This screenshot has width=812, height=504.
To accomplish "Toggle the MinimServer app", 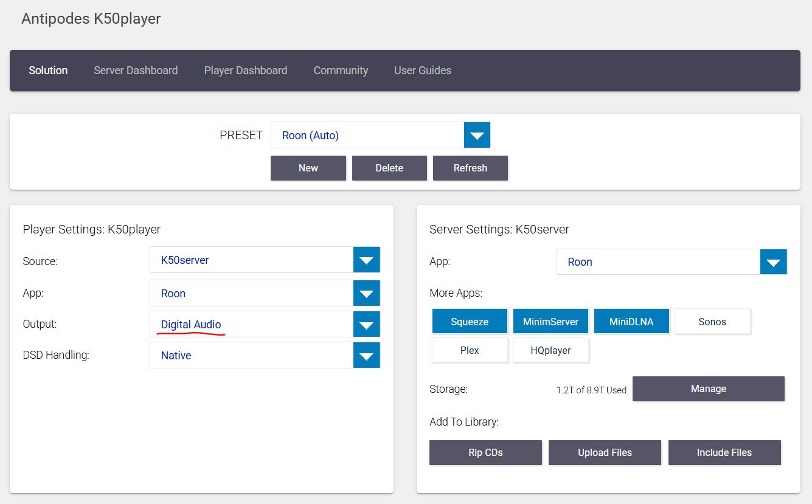I will coord(550,322).
